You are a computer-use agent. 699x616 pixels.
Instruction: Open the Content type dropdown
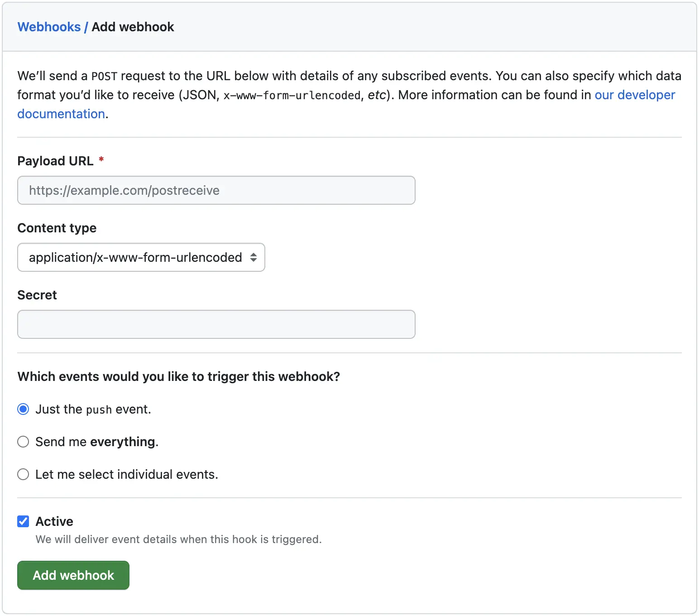[141, 257]
